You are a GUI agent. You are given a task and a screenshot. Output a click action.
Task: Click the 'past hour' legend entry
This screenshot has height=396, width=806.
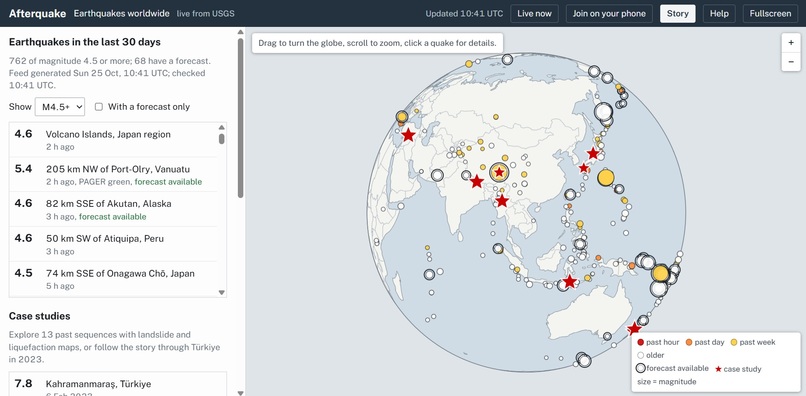(658, 343)
